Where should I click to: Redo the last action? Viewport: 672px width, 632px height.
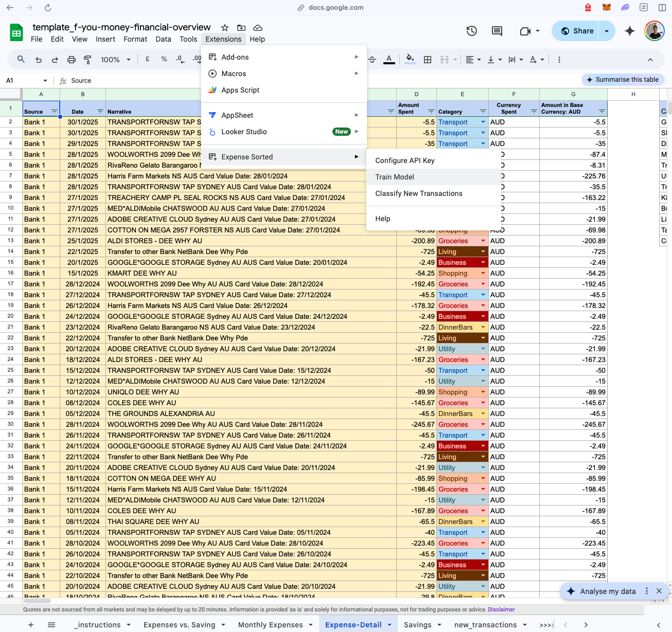55,60
